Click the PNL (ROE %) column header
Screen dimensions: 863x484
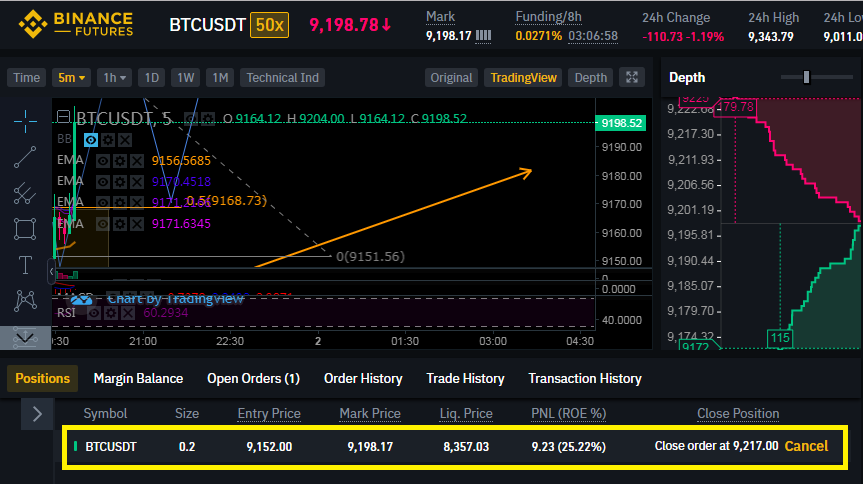click(x=569, y=414)
